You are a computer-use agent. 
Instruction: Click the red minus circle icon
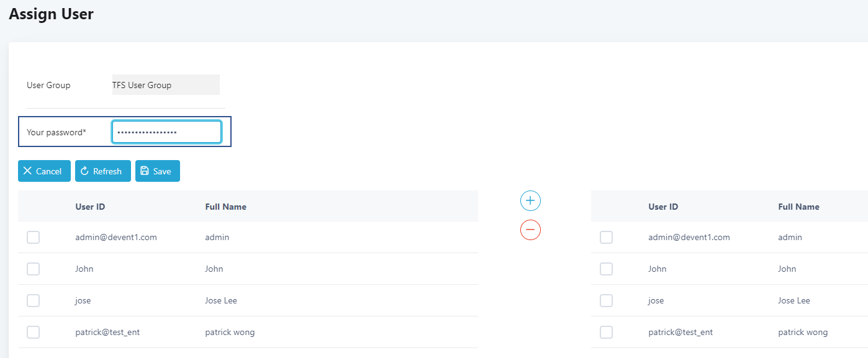pos(530,230)
